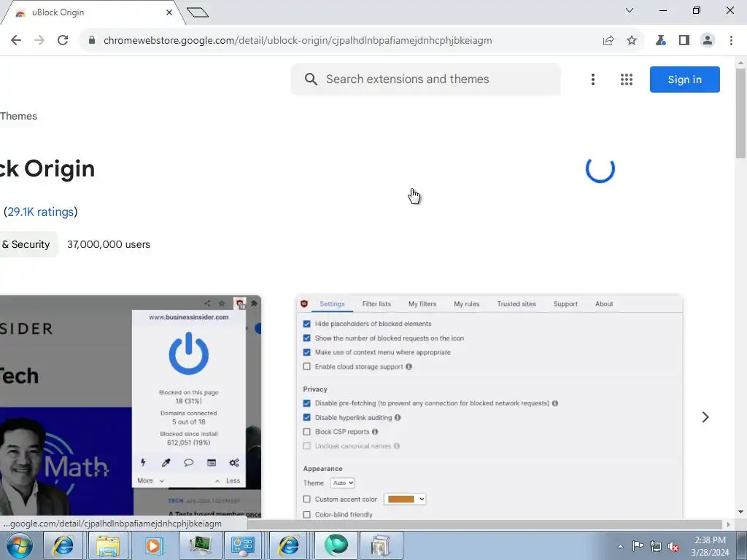Click the Themes navigation link
This screenshot has height=560, width=747.
[18, 116]
